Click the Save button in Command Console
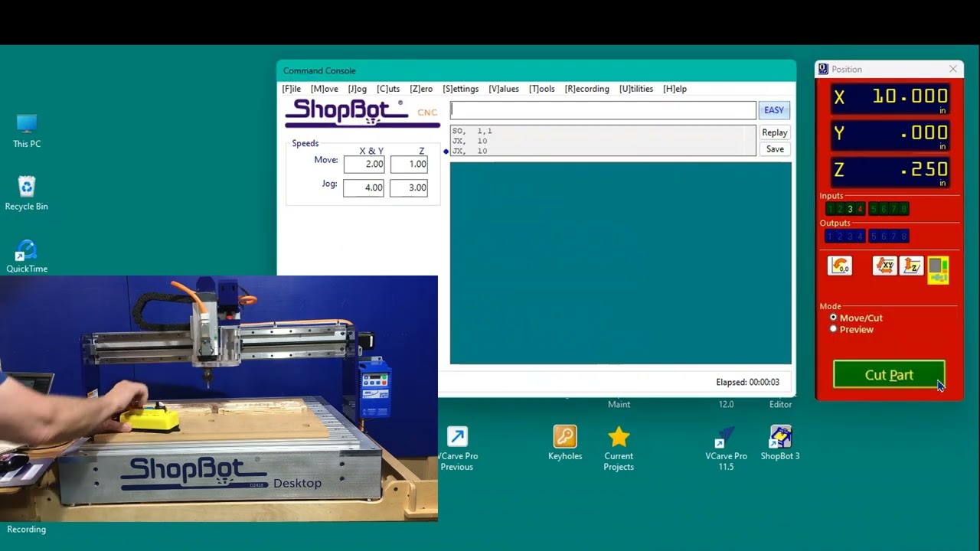980x551 pixels. point(775,149)
